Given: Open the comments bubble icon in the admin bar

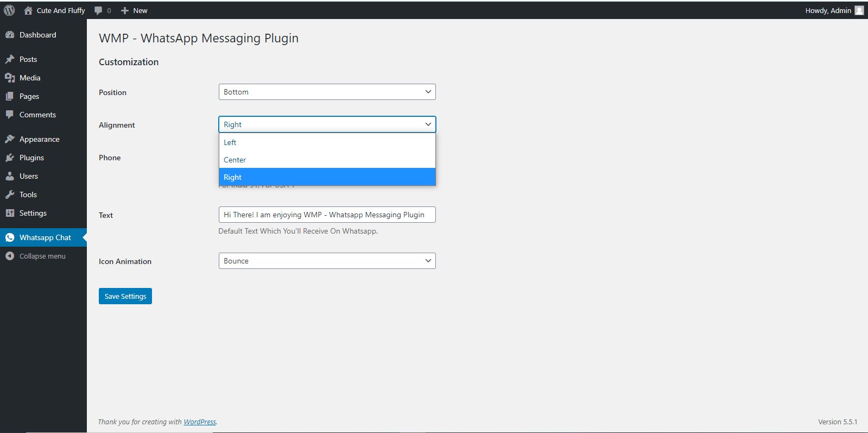Looking at the screenshot, I should coord(98,10).
